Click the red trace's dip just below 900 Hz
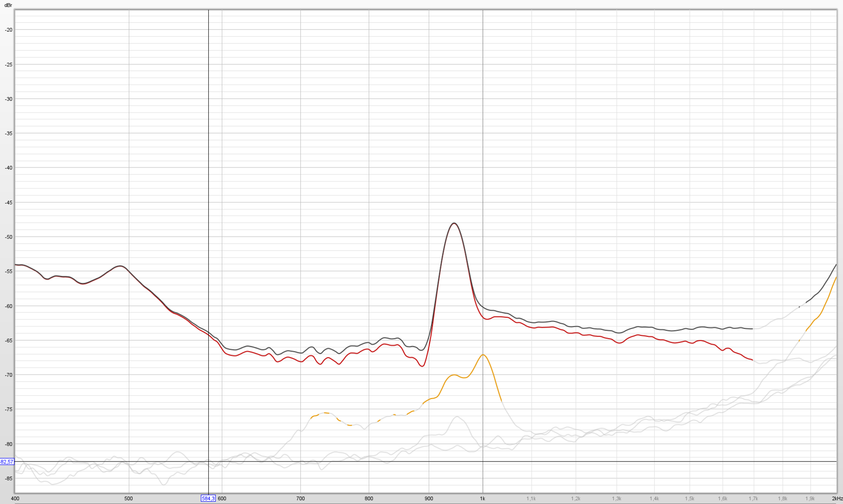The height and width of the screenshot is (504, 843). tap(422, 366)
